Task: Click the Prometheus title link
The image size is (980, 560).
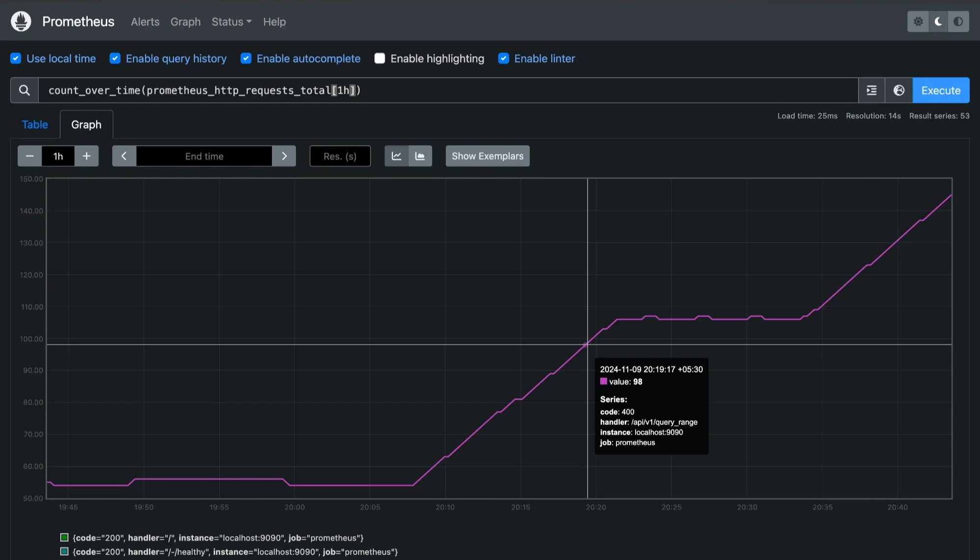Action: pyautogui.click(x=78, y=22)
